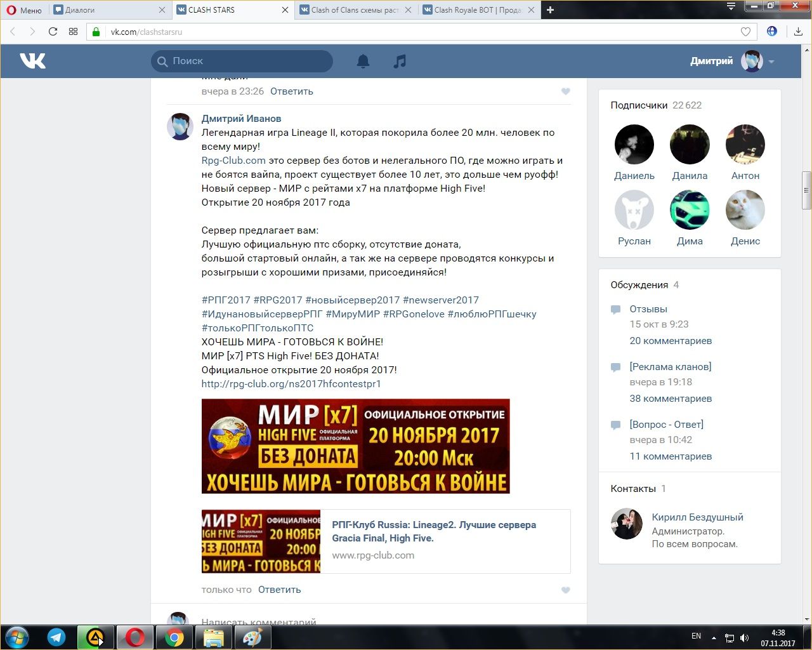Open Дмитрий Иванов profile name

click(241, 119)
